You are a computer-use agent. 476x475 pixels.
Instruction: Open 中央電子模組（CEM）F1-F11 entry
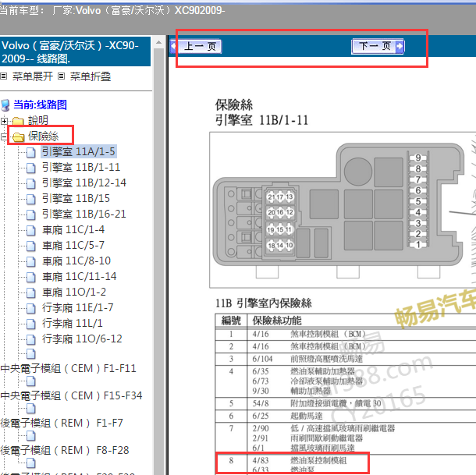coord(69,368)
